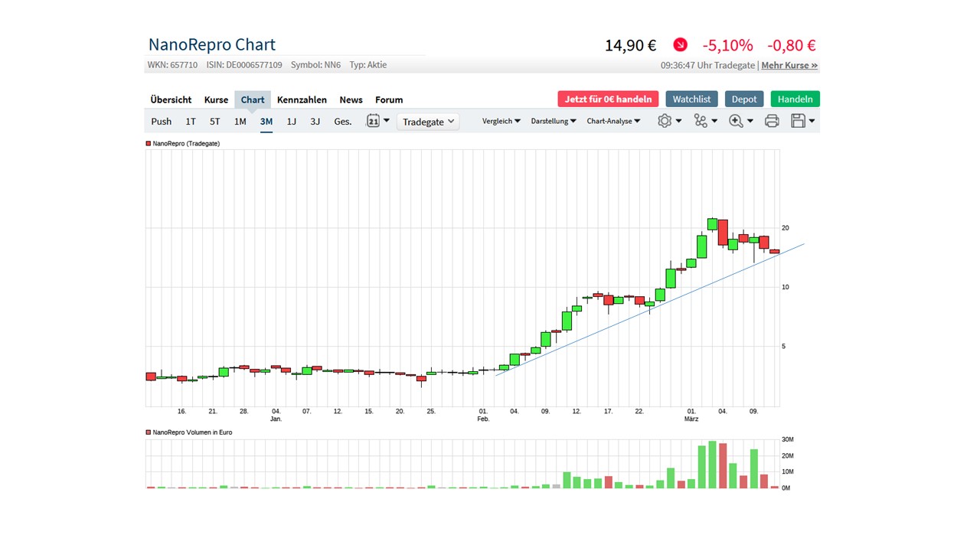980x551 pixels.
Task: Go to the Kennzahlen tab
Action: [302, 99]
